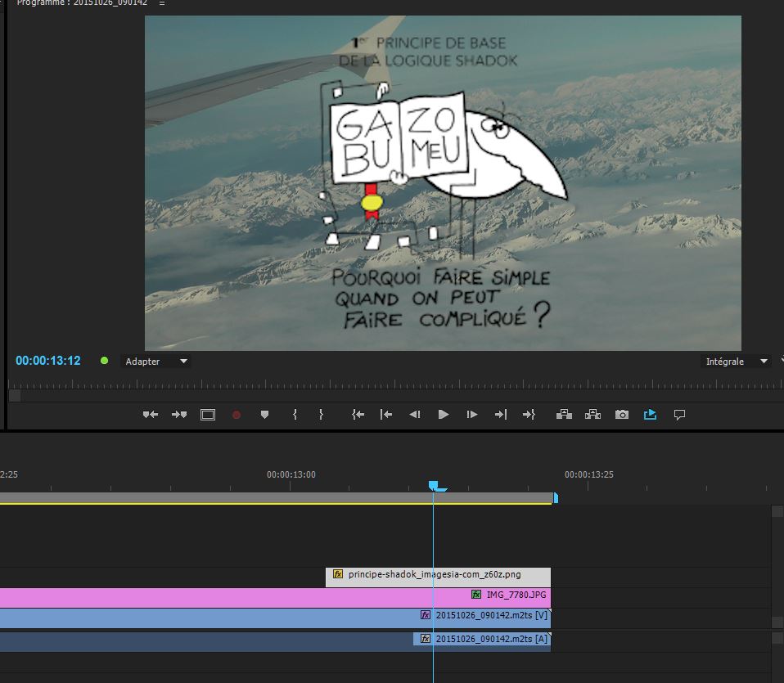Toggle safe margins rectangle icon

(x=208, y=415)
